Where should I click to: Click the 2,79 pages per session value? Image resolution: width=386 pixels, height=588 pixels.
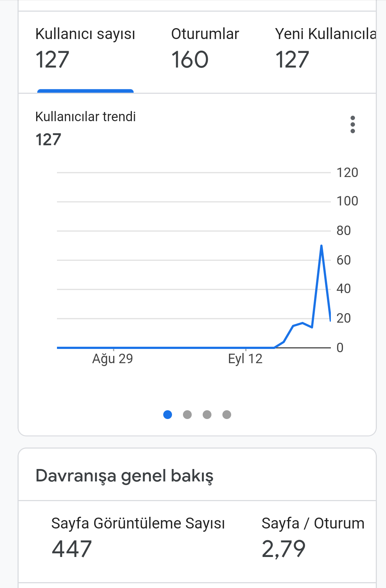(284, 549)
